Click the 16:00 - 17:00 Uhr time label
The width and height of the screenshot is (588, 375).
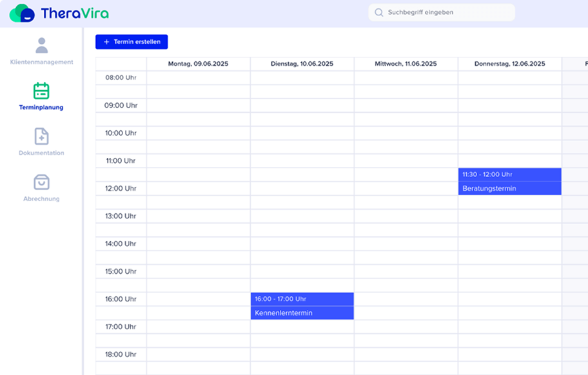click(x=280, y=299)
